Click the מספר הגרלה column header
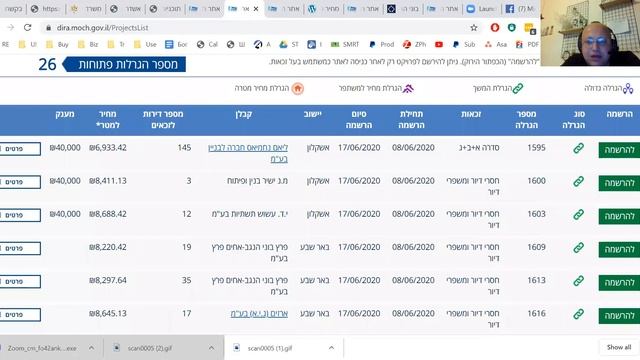Viewport: 640px width, 360px height. [x=526, y=120]
